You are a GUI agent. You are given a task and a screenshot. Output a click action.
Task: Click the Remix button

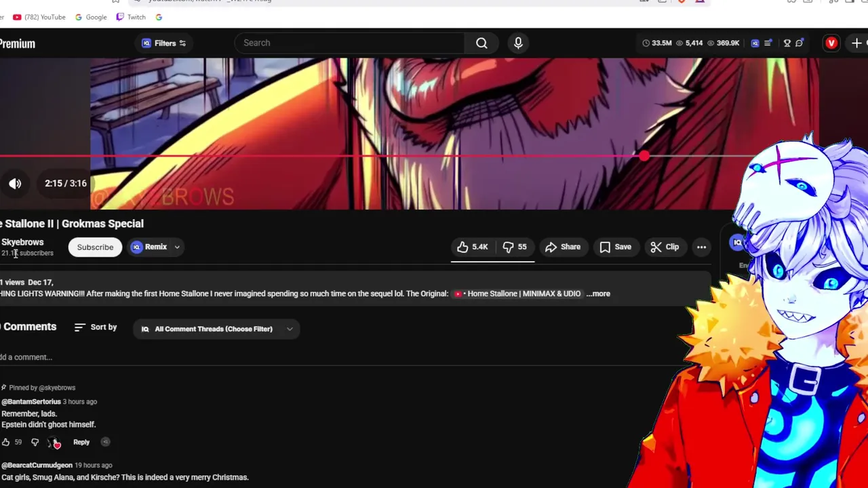point(149,247)
